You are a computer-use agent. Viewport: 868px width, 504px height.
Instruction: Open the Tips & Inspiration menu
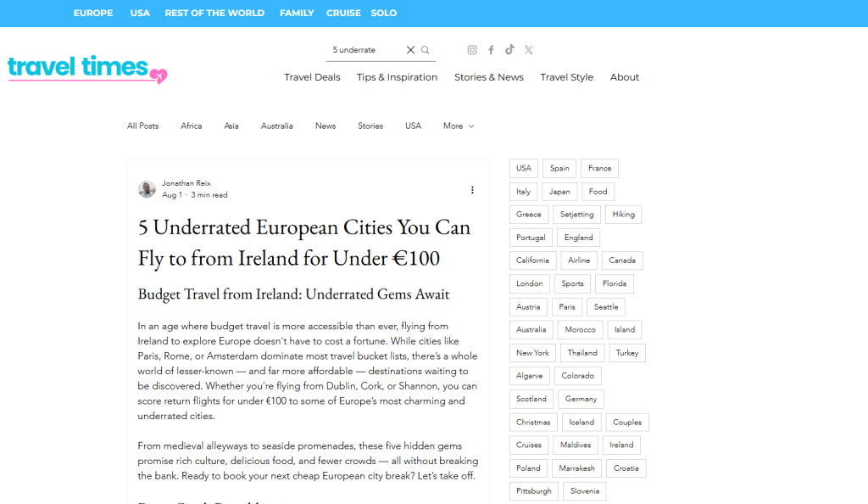(x=397, y=77)
